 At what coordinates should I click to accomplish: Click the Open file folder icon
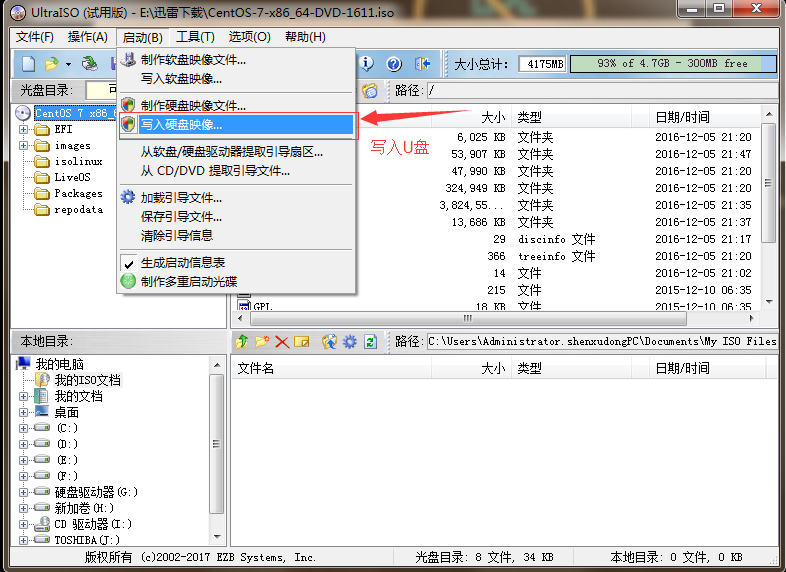(51, 64)
